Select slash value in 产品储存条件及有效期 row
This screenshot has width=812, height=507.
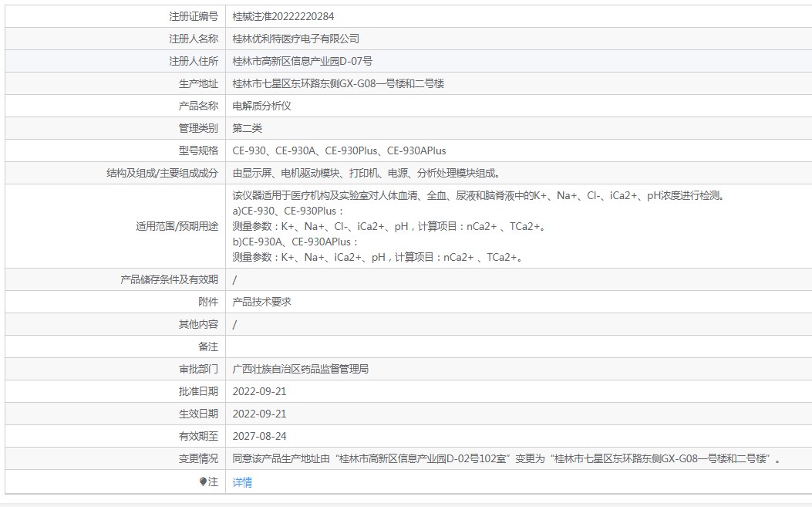pyautogui.click(x=234, y=280)
